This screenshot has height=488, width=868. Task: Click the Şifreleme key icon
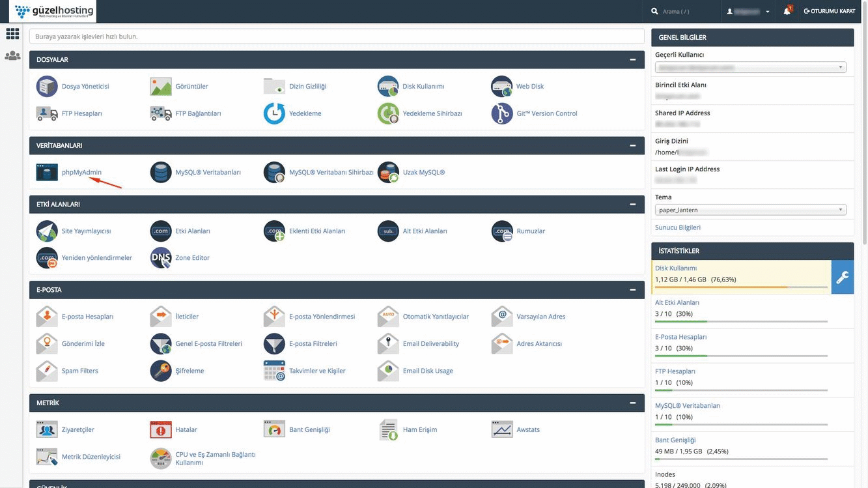click(x=161, y=371)
